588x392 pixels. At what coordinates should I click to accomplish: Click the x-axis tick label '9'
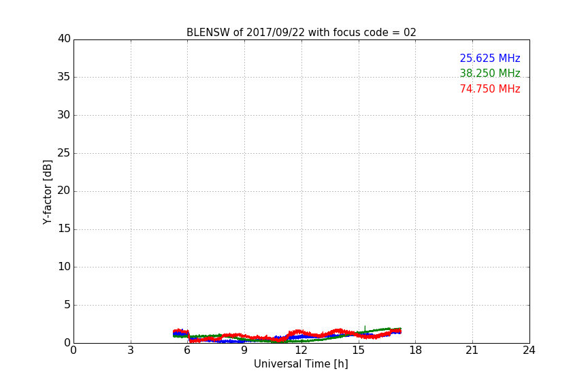pyautogui.click(x=244, y=350)
